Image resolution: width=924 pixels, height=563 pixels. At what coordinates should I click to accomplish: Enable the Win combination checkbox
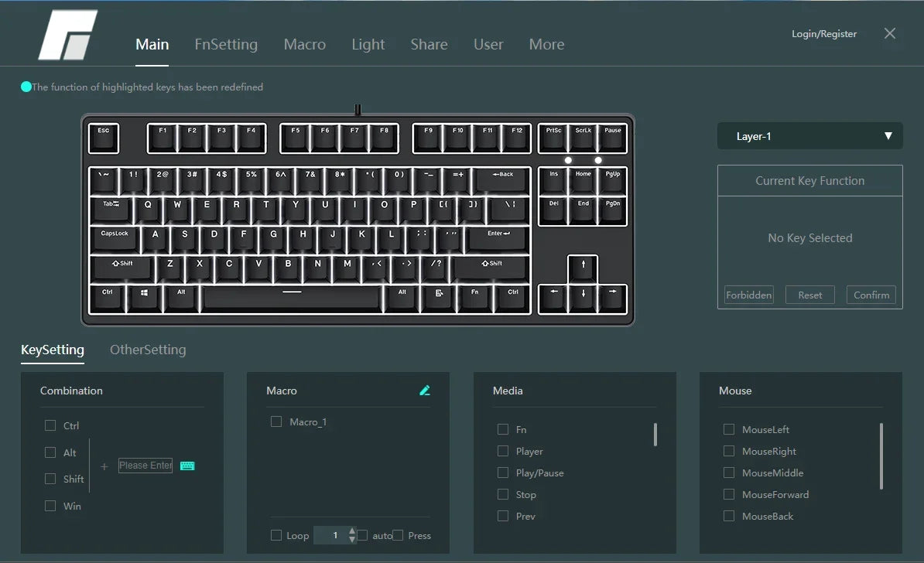[50, 506]
